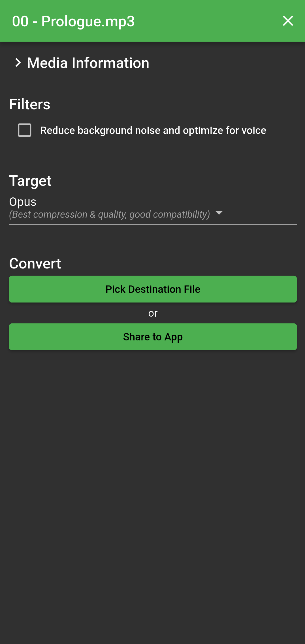305x644 pixels.
Task: Close the Prologue.mp3 conversion screen
Action: coord(288,21)
